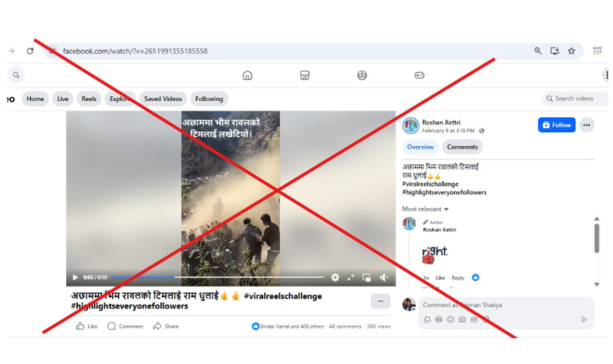Click the #viralreelschallenge hashtag link in the sidebar
The image size is (613, 364).
[430, 184]
